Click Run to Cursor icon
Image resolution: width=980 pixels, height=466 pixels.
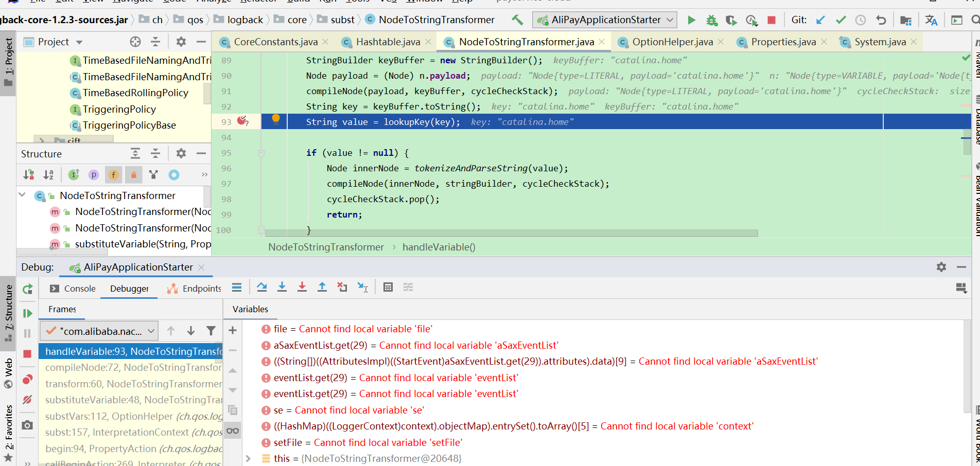[363, 287]
